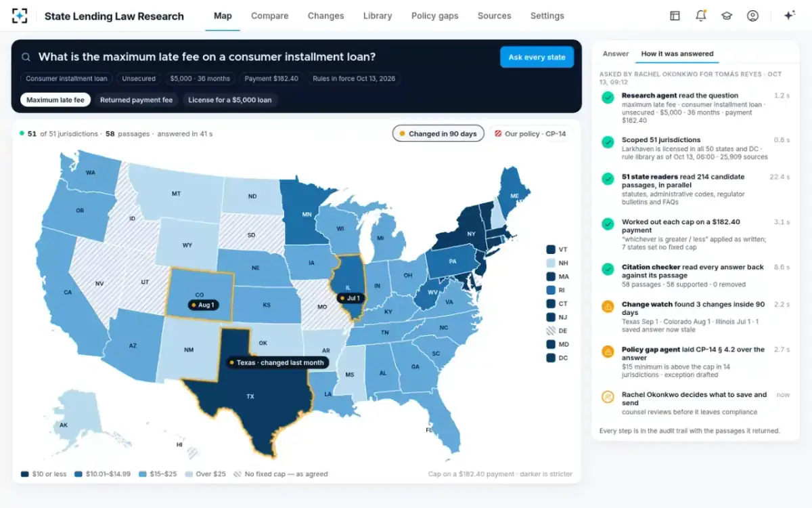Click the 51 state readers check icon

pos(608,179)
